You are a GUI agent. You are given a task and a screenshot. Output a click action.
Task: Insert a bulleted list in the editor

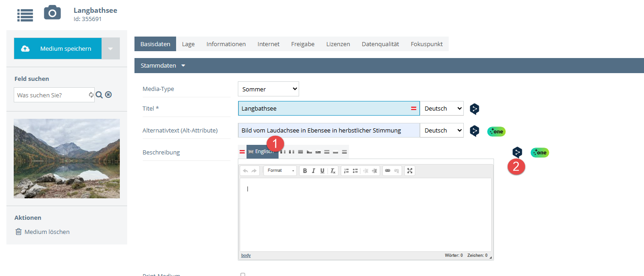pyautogui.click(x=355, y=170)
